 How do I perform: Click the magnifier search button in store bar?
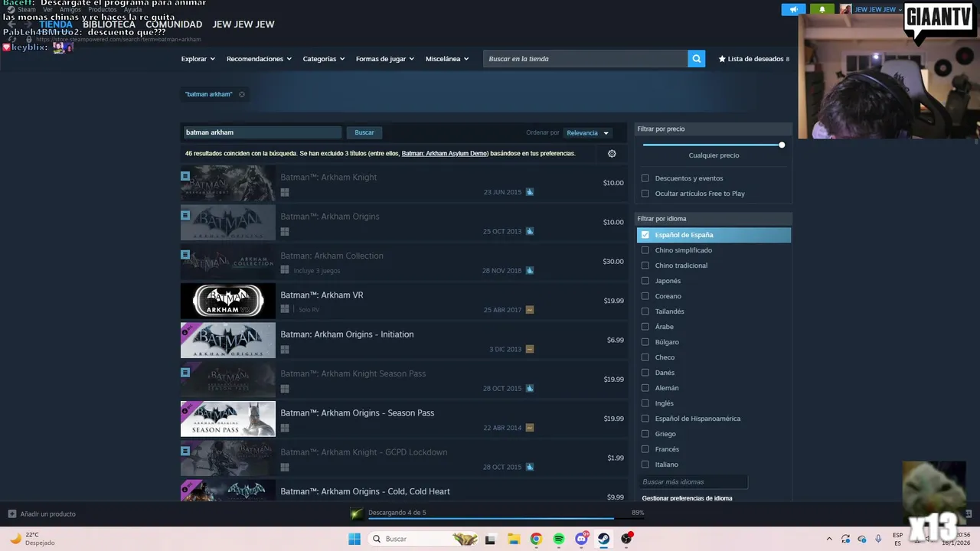[x=696, y=59]
